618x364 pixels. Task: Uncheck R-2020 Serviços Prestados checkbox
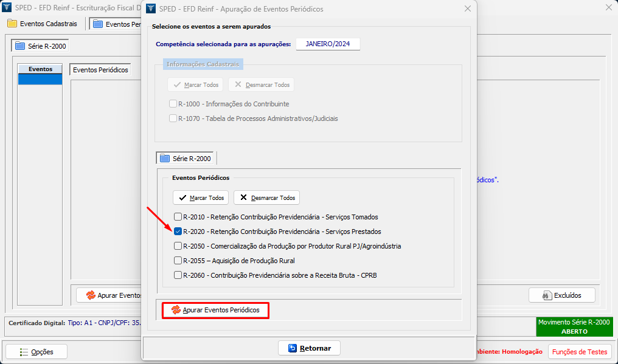coord(178,232)
